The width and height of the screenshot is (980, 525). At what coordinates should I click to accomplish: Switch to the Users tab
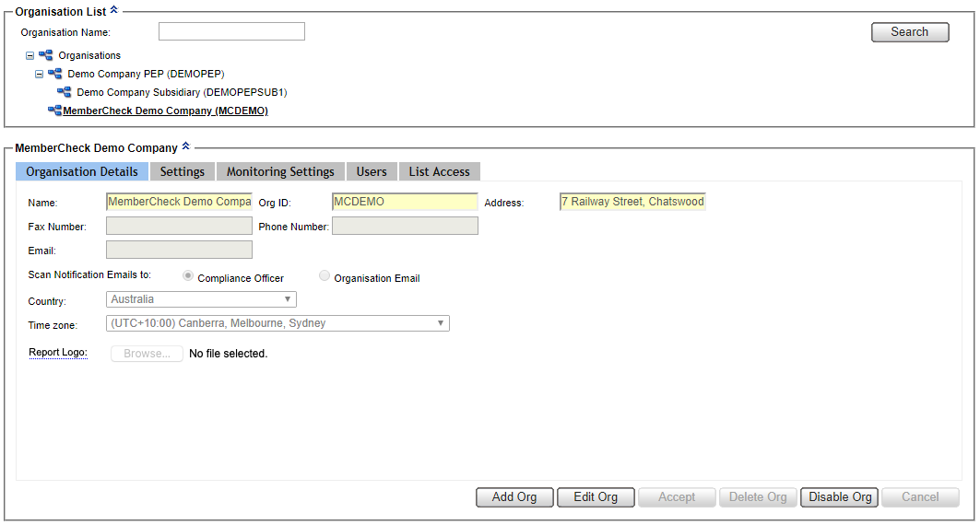pyautogui.click(x=372, y=171)
